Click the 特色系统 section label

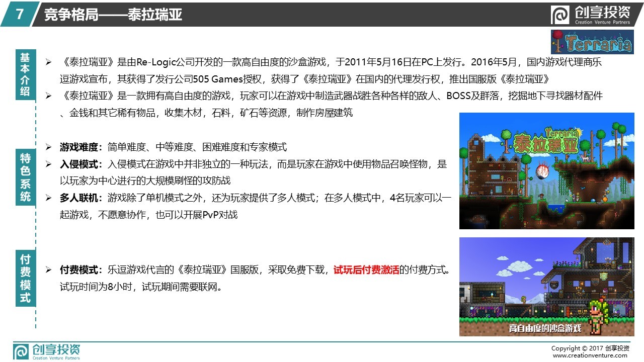[25, 178]
